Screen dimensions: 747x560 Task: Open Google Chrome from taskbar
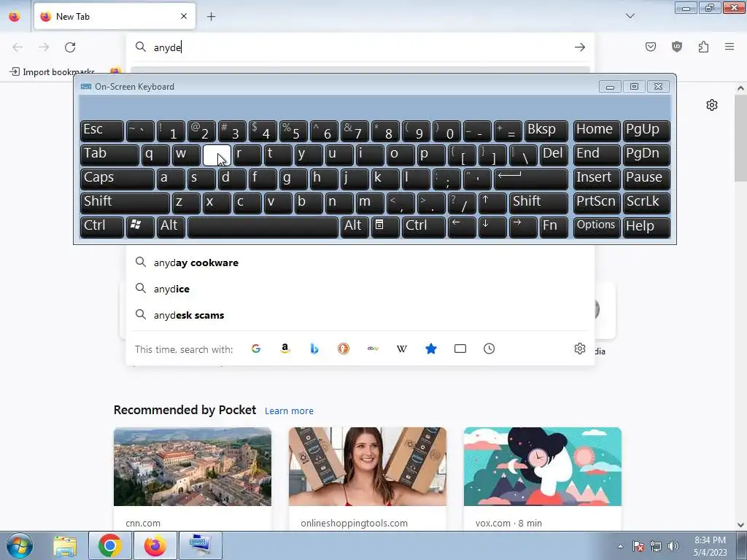109,546
